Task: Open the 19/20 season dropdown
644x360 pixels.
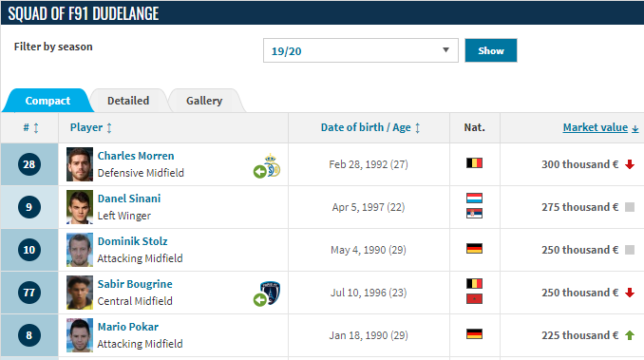Action: pyautogui.click(x=361, y=50)
